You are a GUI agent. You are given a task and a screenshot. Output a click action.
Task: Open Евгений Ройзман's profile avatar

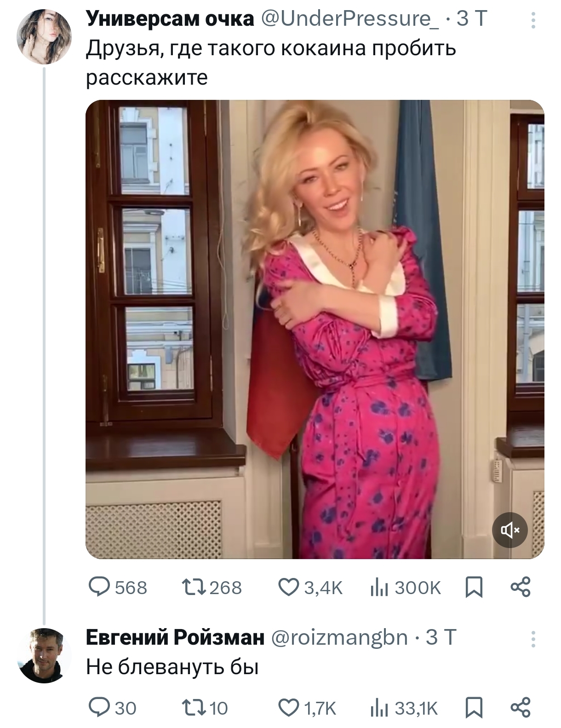click(x=44, y=655)
